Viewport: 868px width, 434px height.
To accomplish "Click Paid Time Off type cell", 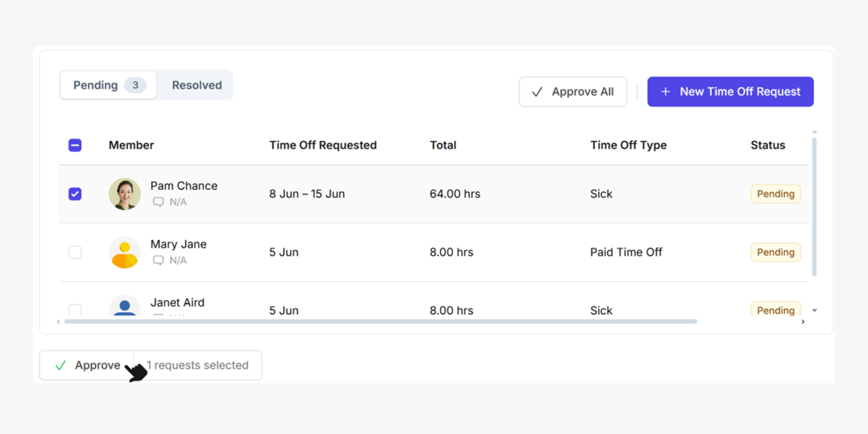I will click(626, 252).
